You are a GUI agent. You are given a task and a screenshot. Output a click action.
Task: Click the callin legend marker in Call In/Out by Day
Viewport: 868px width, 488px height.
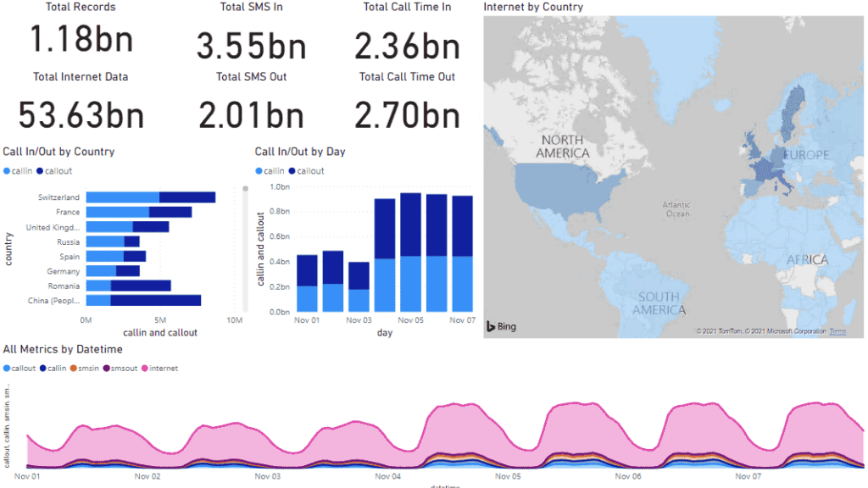tap(259, 171)
